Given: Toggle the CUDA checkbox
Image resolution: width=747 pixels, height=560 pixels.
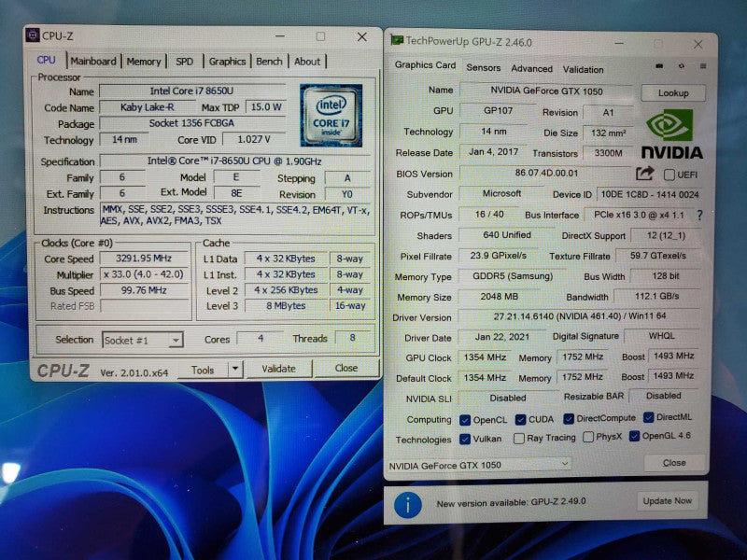Looking at the screenshot, I should [x=520, y=419].
